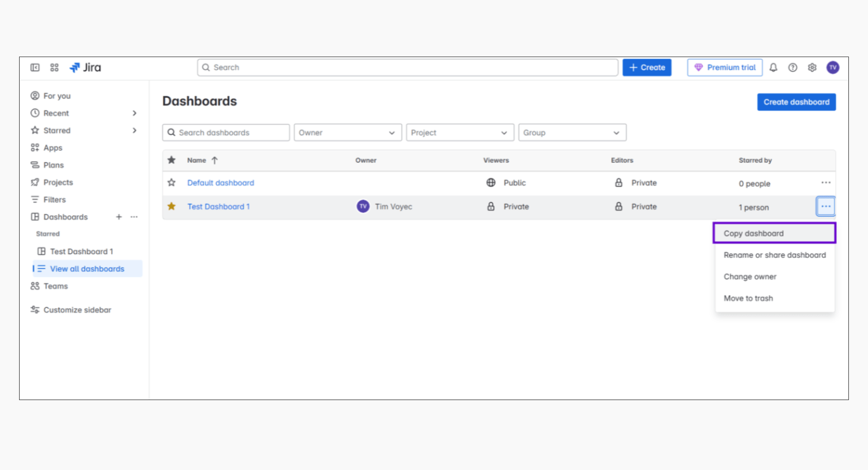Expand the Recent section chevron
Screen dimensions: 868x470
(134, 113)
